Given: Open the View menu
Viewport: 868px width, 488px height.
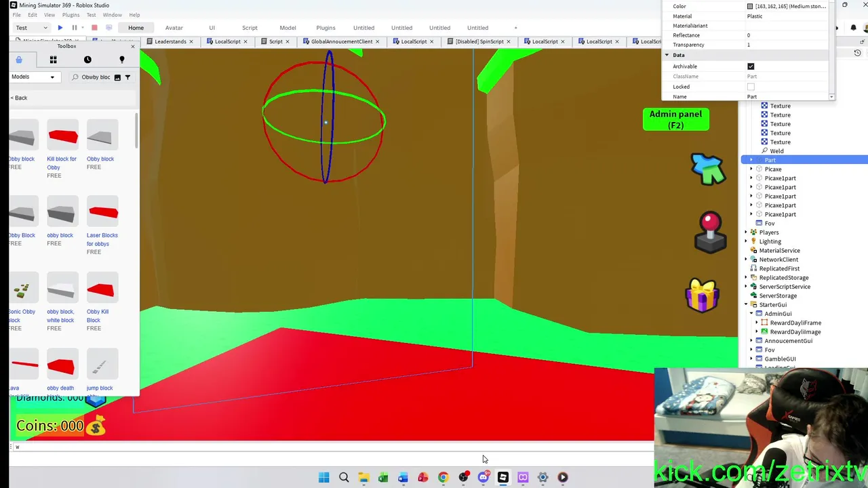Looking at the screenshot, I should [x=50, y=15].
